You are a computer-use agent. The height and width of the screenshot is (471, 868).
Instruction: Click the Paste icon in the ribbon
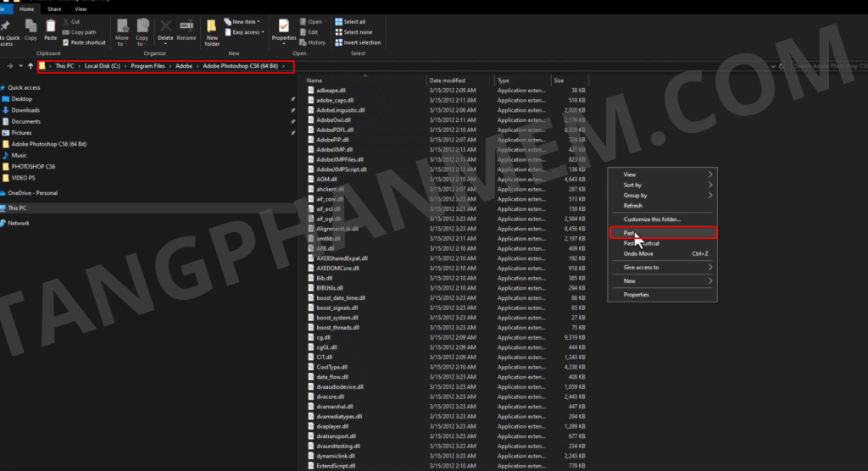coord(51,30)
